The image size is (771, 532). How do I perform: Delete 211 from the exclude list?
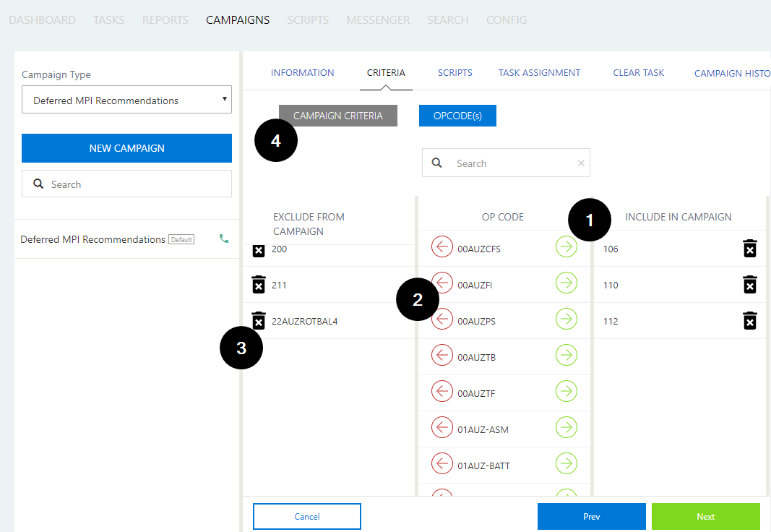259,285
